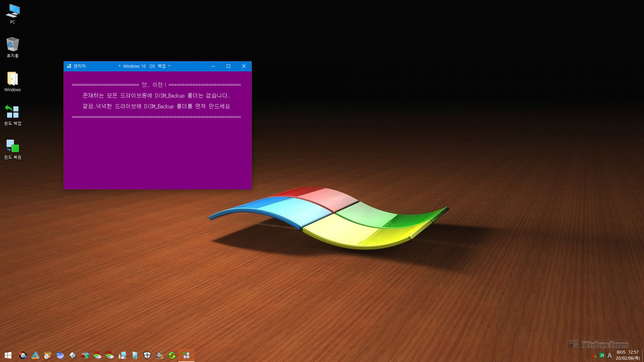644x362 pixels.
Task: Launch the triangle logo taskbar icon
Action: (x=36, y=355)
